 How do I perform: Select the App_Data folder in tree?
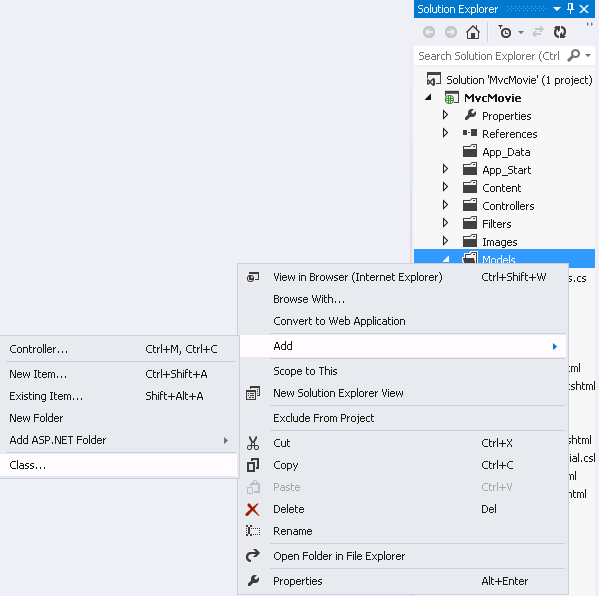pos(506,152)
